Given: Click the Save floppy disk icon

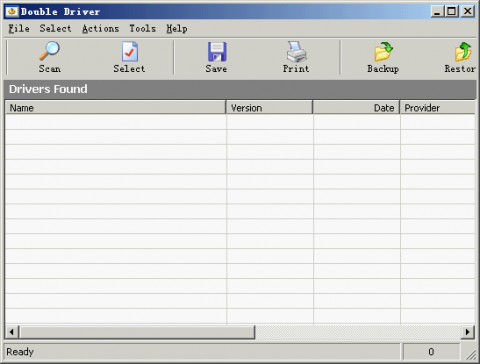Looking at the screenshot, I should [217, 52].
